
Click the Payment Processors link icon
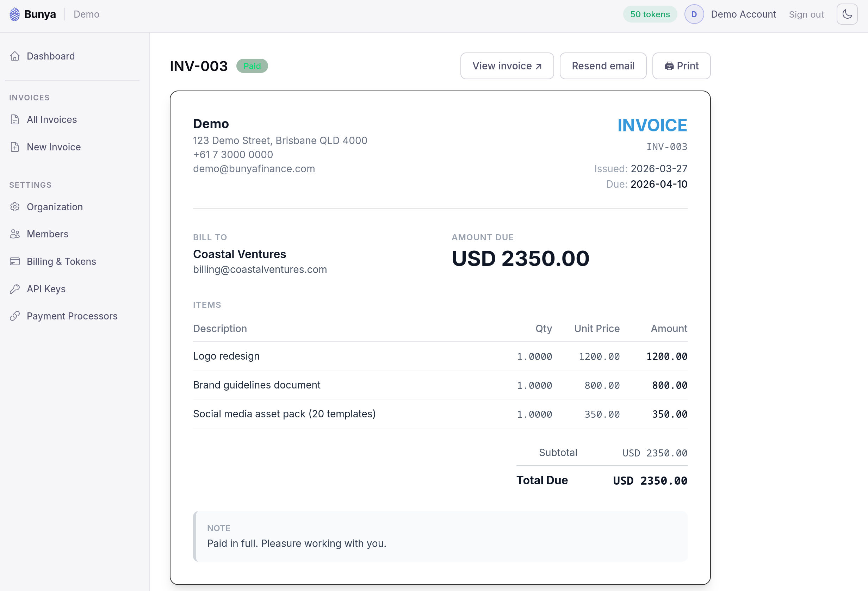point(15,316)
